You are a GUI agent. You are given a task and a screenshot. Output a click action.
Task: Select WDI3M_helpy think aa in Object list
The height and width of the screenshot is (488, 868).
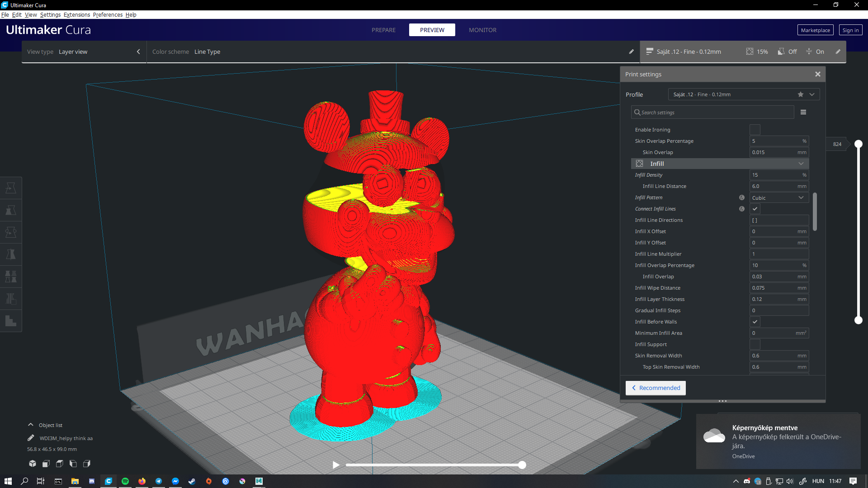click(x=66, y=438)
